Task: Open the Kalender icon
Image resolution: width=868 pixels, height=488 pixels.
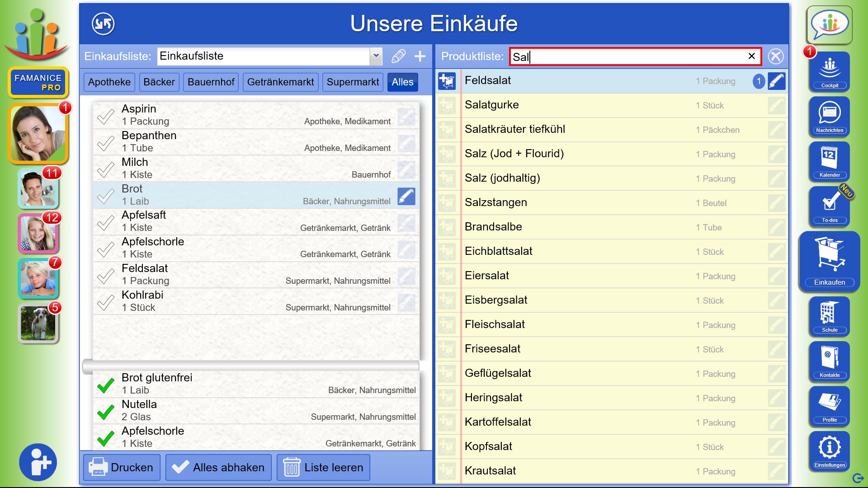Action: point(829,160)
